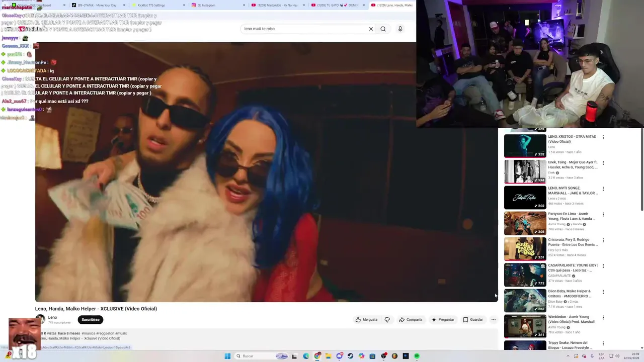Open Microsoft Store from taskbar

[372, 356]
